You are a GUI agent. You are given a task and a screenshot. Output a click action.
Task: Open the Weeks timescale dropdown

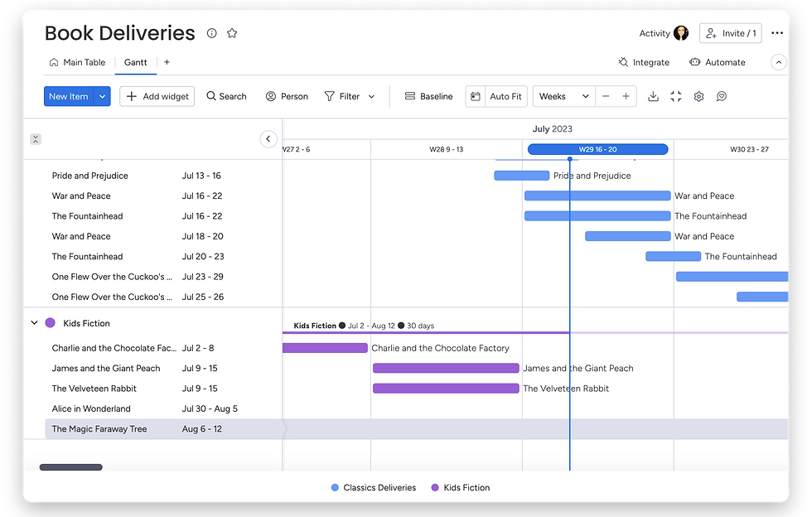click(x=563, y=96)
